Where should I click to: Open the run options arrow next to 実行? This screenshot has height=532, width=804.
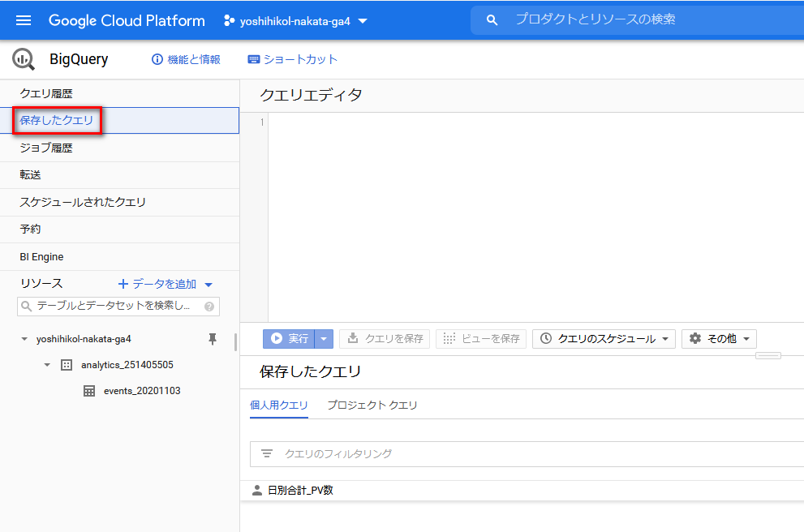point(324,339)
